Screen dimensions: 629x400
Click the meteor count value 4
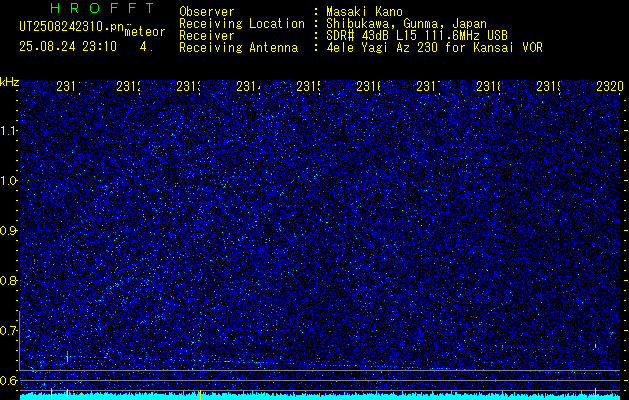click(144, 47)
